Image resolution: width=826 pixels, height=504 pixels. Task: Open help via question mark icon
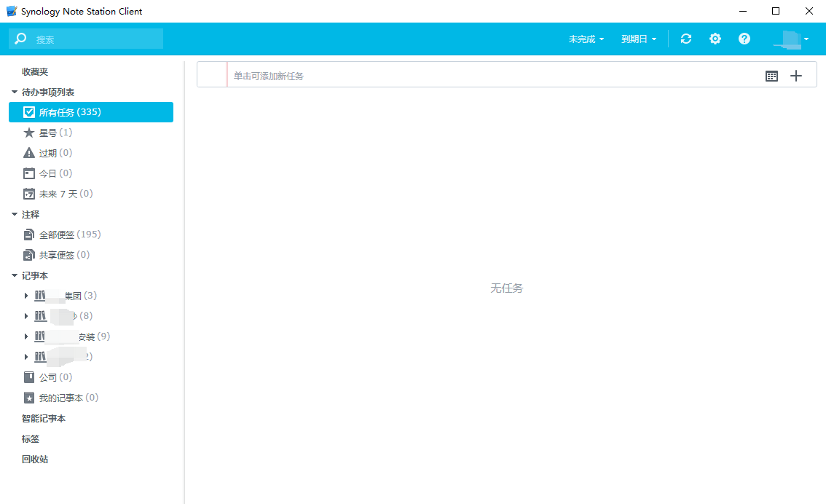[x=744, y=39]
